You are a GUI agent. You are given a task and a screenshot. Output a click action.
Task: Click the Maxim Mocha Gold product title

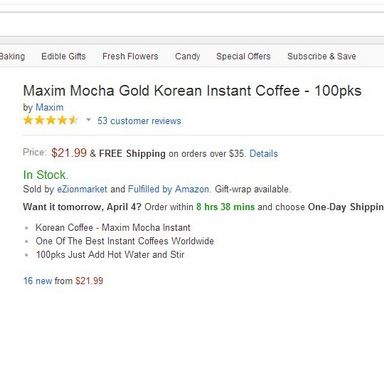[x=192, y=91]
